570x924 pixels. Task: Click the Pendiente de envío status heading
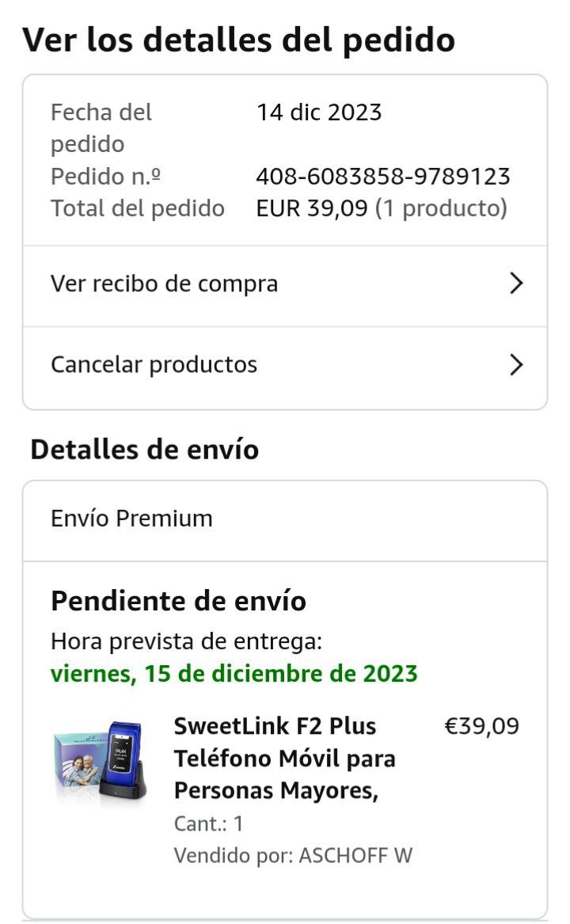click(179, 602)
